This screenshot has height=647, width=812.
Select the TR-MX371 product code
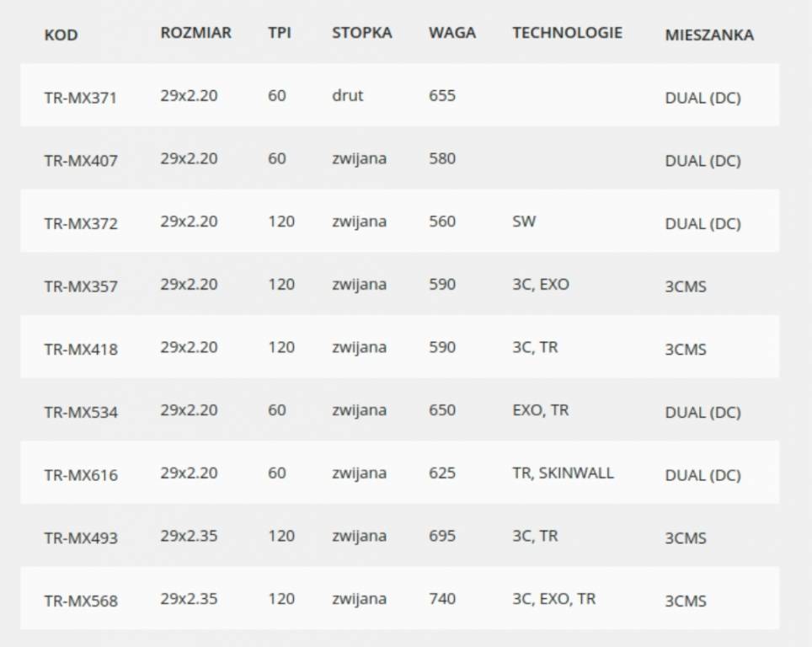(x=81, y=98)
